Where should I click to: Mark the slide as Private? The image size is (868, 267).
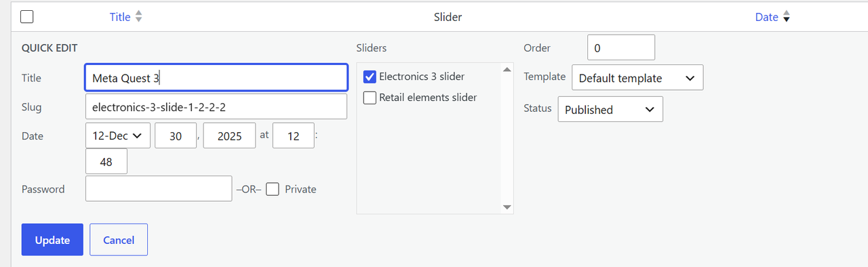coord(272,189)
